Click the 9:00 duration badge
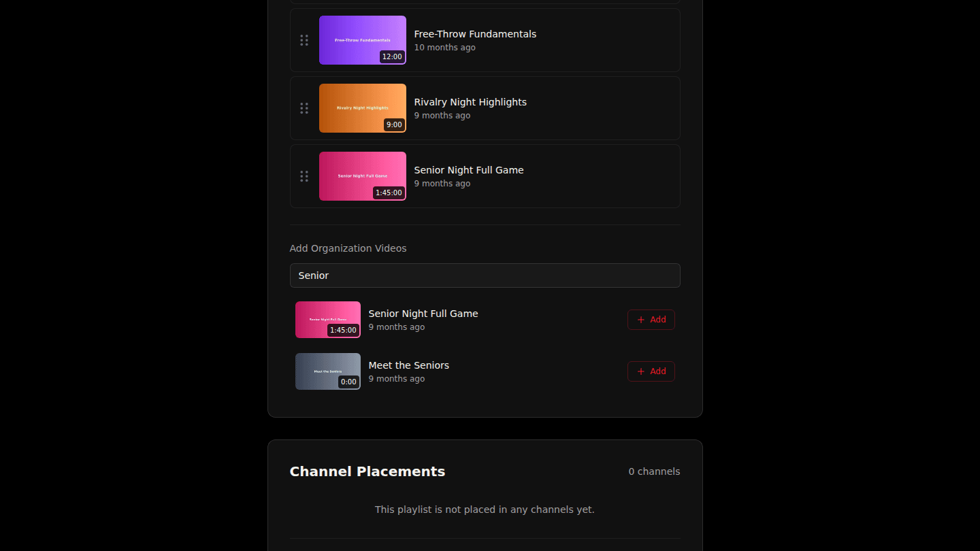980x551 pixels. [394, 124]
